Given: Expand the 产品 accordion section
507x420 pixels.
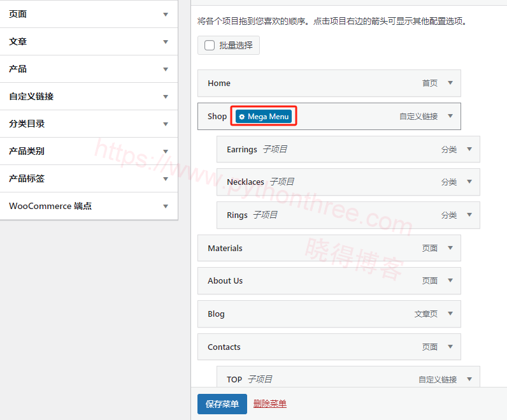Looking at the screenshot, I should (166, 69).
